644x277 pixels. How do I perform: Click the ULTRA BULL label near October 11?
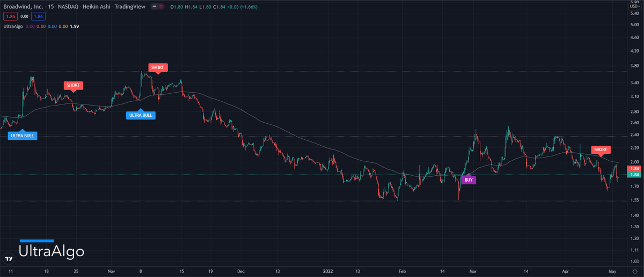(23, 136)
